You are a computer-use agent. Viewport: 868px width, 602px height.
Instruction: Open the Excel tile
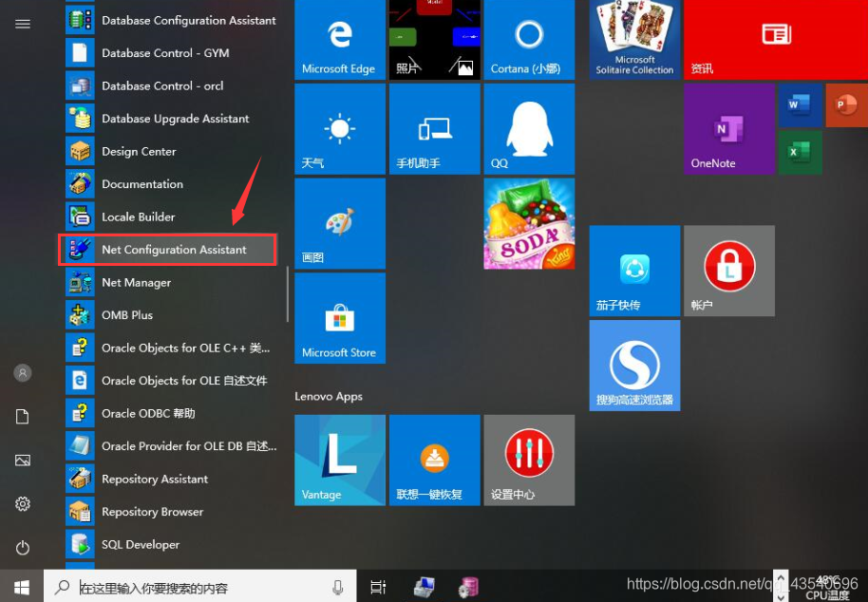pos(800,152)
